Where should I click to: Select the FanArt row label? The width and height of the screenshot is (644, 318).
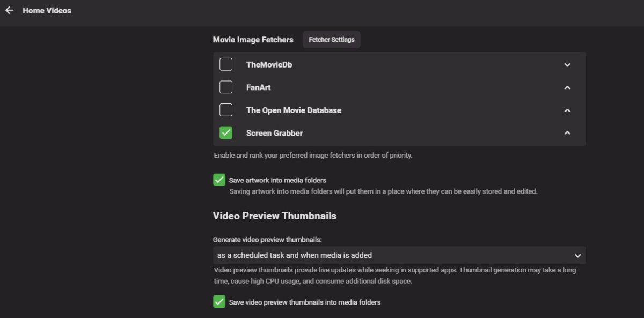coord(258,87)
